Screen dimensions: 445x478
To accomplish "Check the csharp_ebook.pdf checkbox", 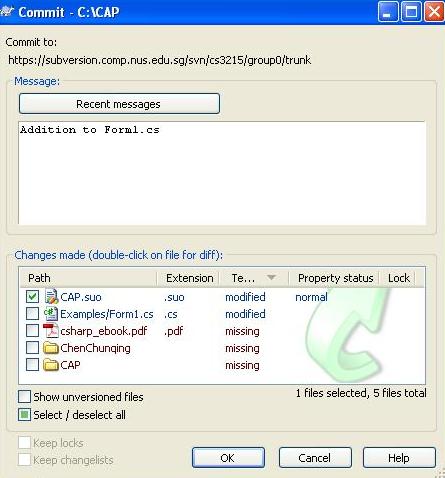I will coord(32,330).
